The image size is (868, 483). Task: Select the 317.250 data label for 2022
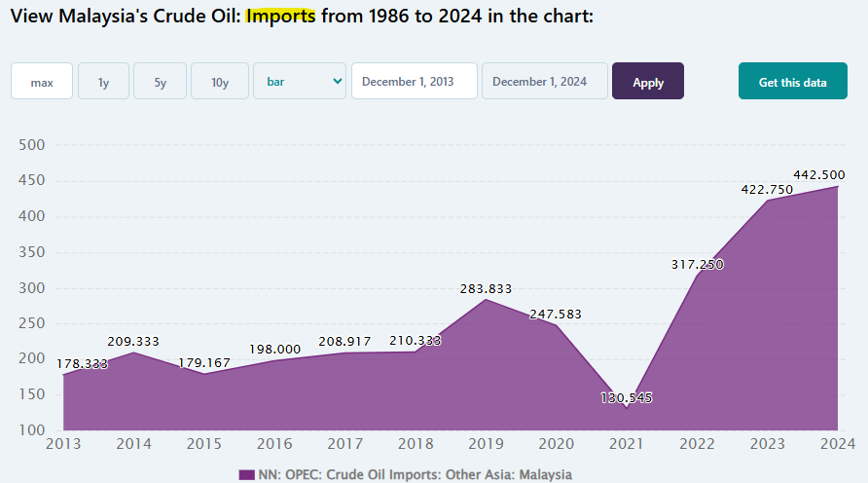pos(697,264)
